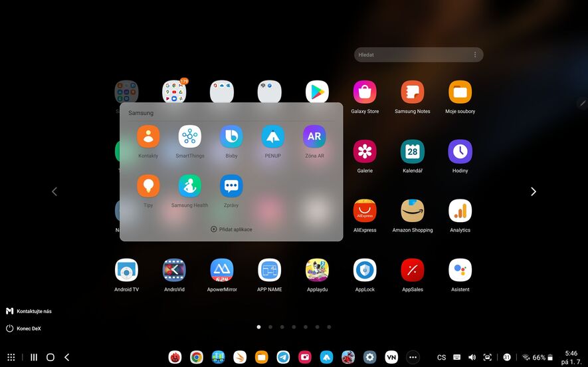Open Google Analytics app

tap(460, 211)
